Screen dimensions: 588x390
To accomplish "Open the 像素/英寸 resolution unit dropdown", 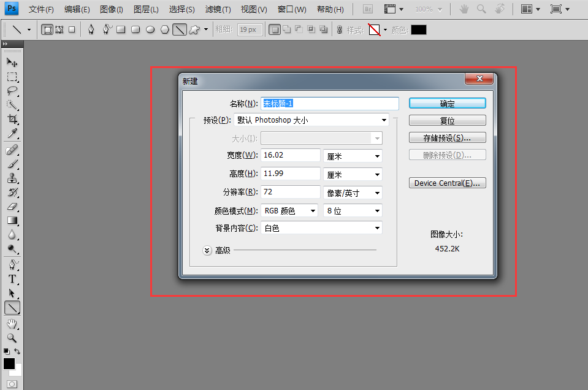I will [x=353, y=193].
